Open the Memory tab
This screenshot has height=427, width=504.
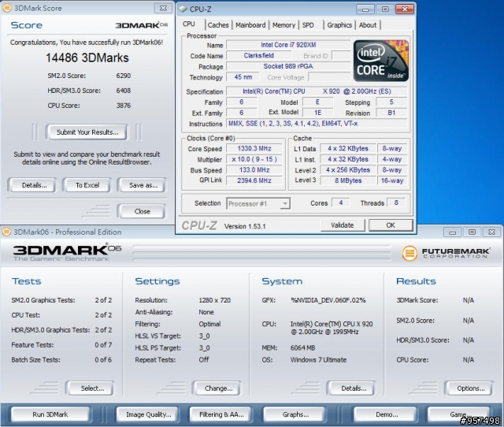pyautogui.click(x=283, y=24)
